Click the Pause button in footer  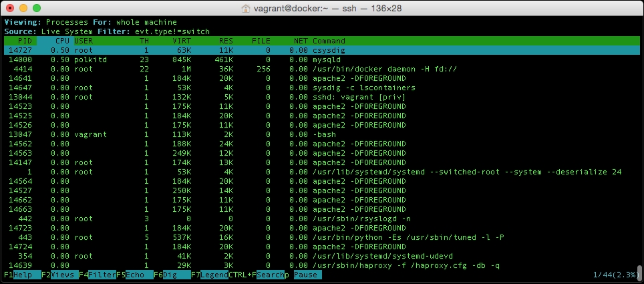click(307, 275)
